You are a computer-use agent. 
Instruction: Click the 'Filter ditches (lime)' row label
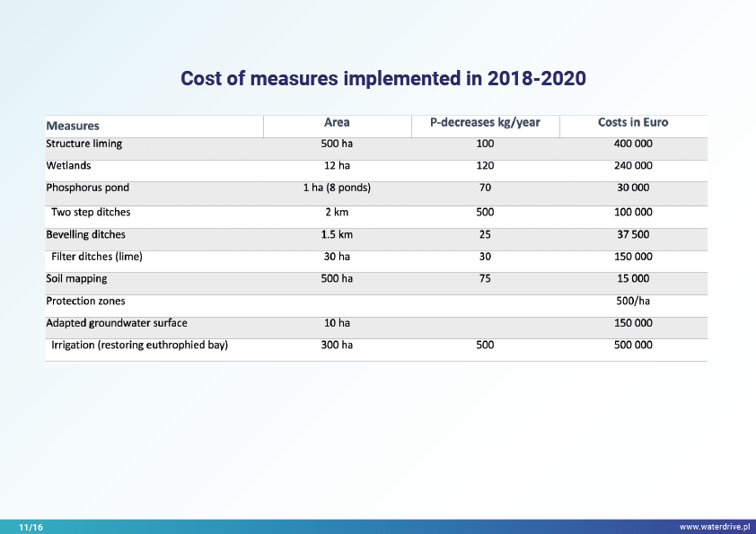[97, 257]
